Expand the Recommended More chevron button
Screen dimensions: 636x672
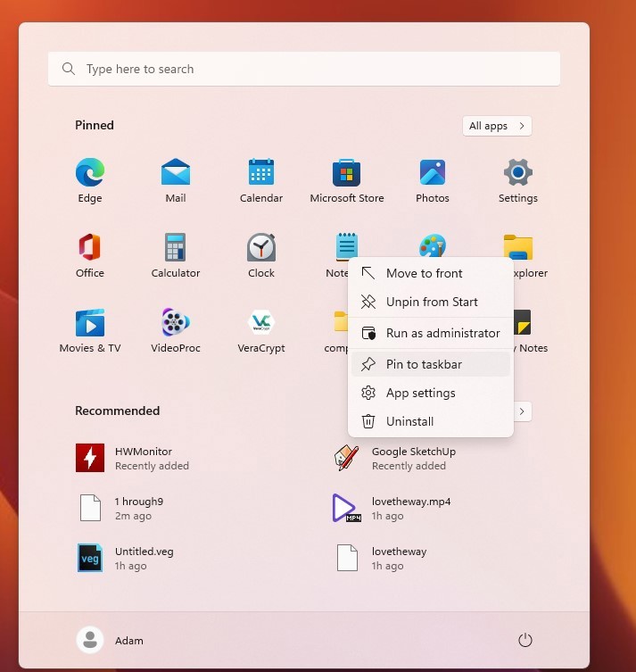pos(522,411)
